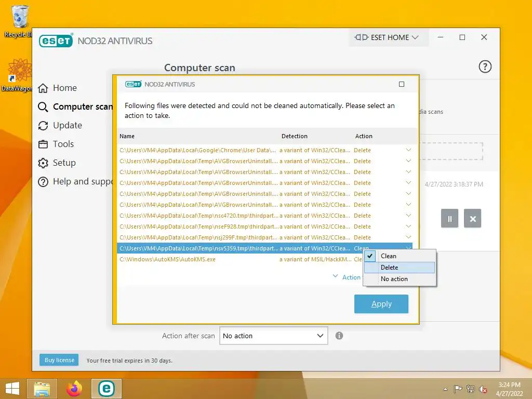The image size is (532, 399).
Task: Click the Buy license button
Action: click(59, 360)
